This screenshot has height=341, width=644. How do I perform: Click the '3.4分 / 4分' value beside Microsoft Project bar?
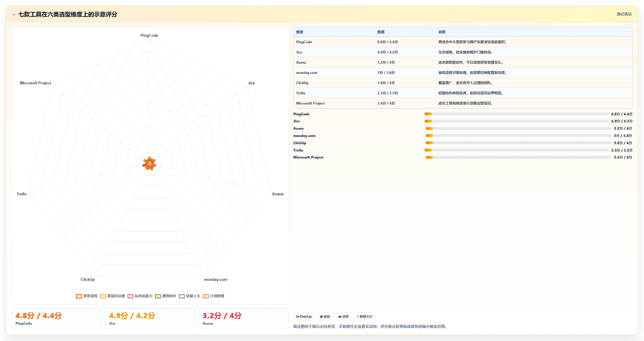click(623, 157)
